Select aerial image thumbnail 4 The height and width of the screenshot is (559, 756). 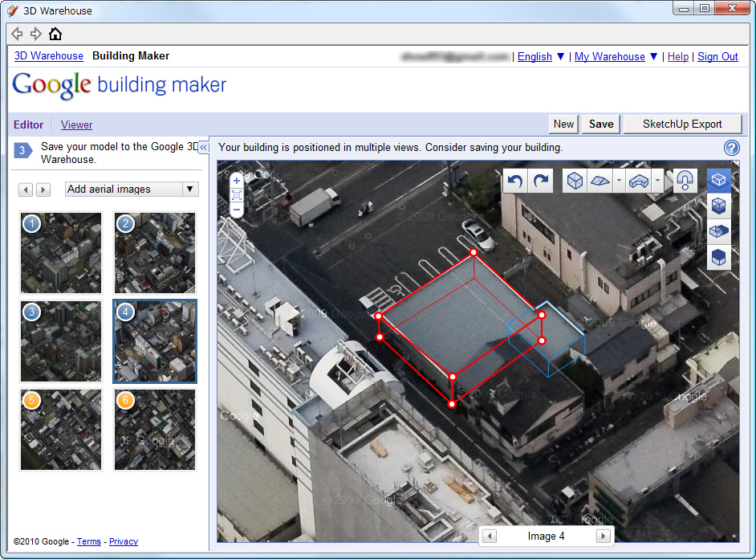155,341
